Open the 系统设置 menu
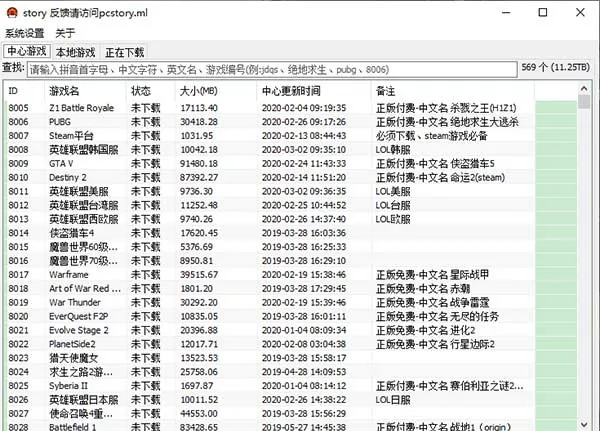This screenshot has width=600, height=431. click(24, 33)
